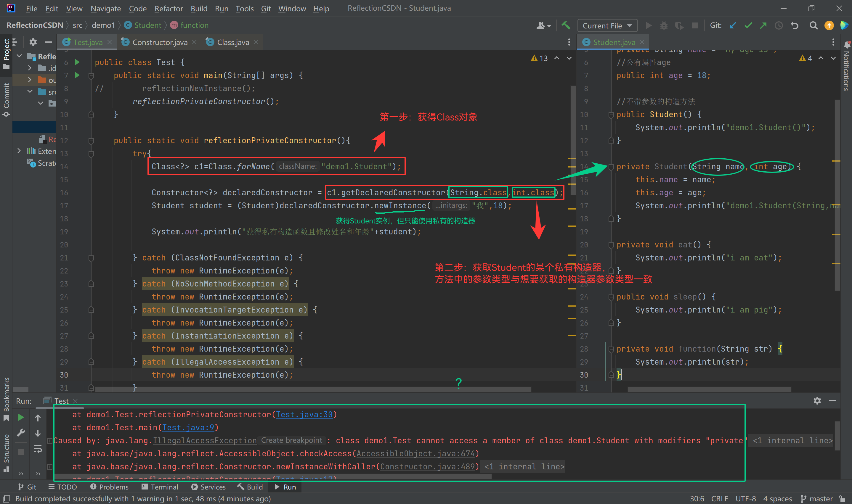Click the Git Commit checkmark icon
This screenshot has height=504, width=852.
coord(748,25)
